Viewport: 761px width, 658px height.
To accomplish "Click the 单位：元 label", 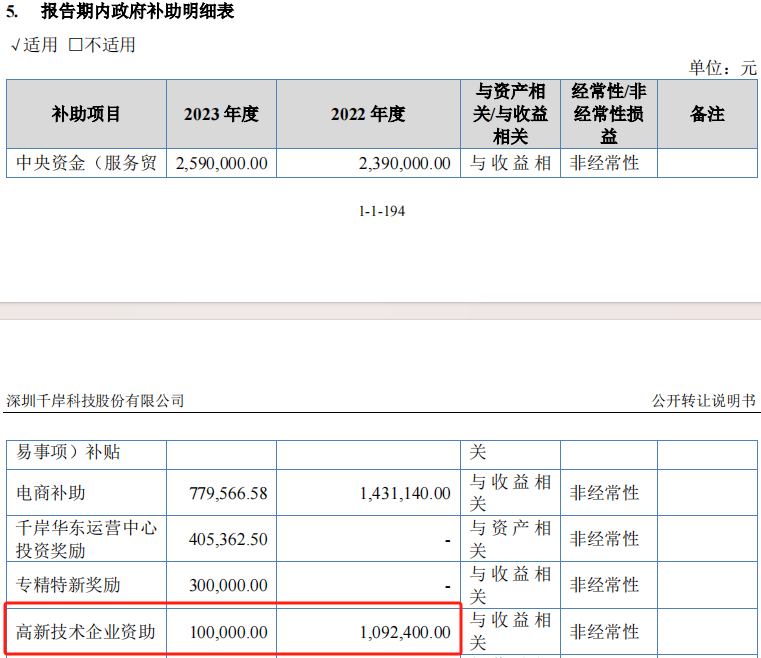I will (x=722, y=67).
